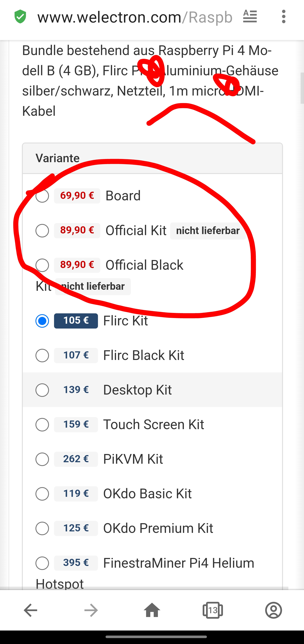Tap the green shield security icon

[x=20, y=17]
